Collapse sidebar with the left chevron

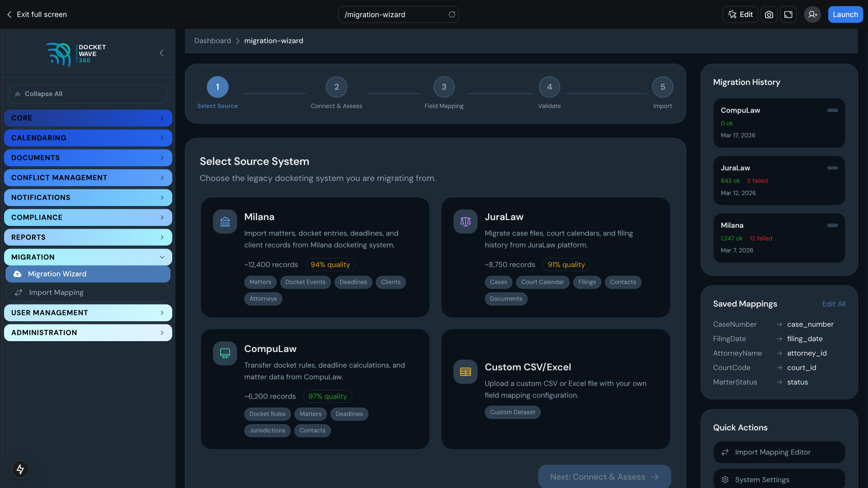pyautogui.click(x=161, y=53)
